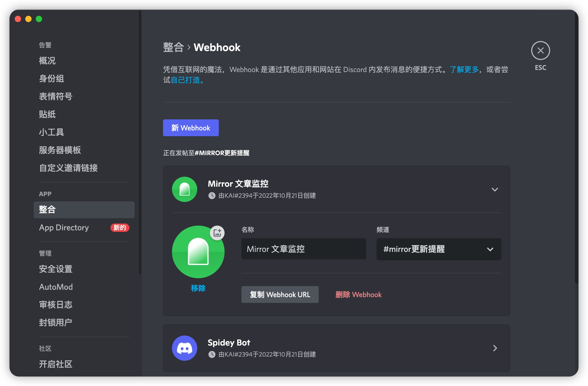The image size is (588, 386).
Task: Go to 审核日志 in sidebar
Action: click(x=55, y=304)
